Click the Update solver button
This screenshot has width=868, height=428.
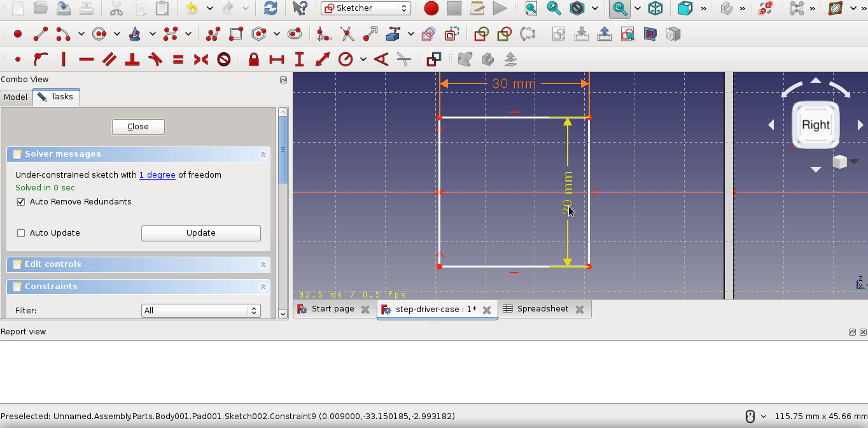click(200, 233)
